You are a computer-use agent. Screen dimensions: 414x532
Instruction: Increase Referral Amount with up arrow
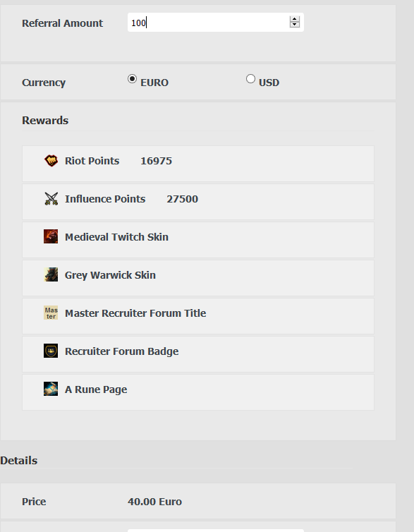(295, 19)
